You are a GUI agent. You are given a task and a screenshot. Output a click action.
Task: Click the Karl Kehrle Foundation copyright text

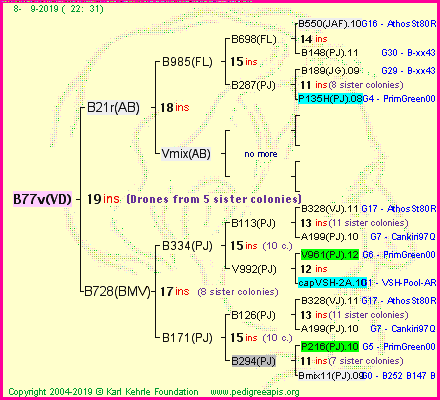103,392
